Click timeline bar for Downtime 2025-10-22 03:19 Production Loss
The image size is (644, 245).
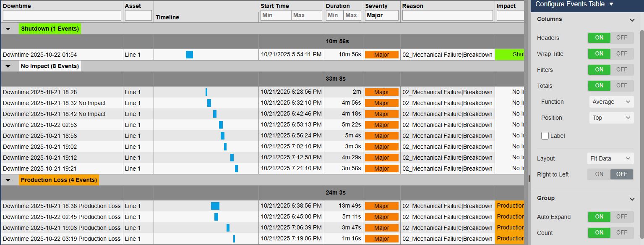tap(234, 239)
